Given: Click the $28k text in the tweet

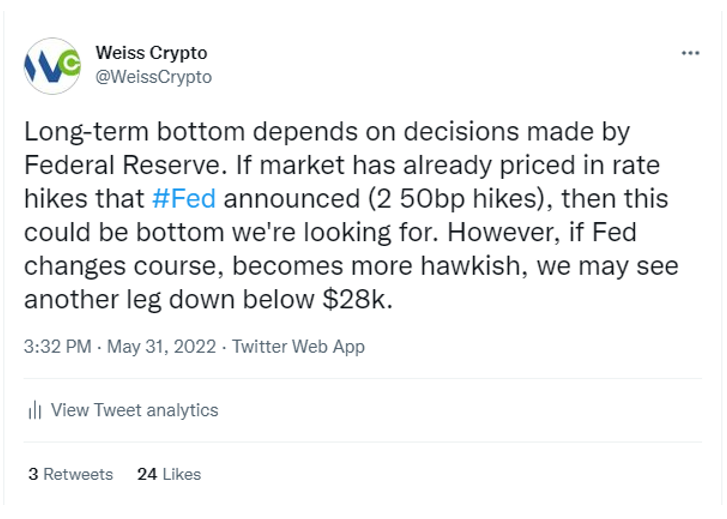Looking at the screenshot, I should [357, 299].
